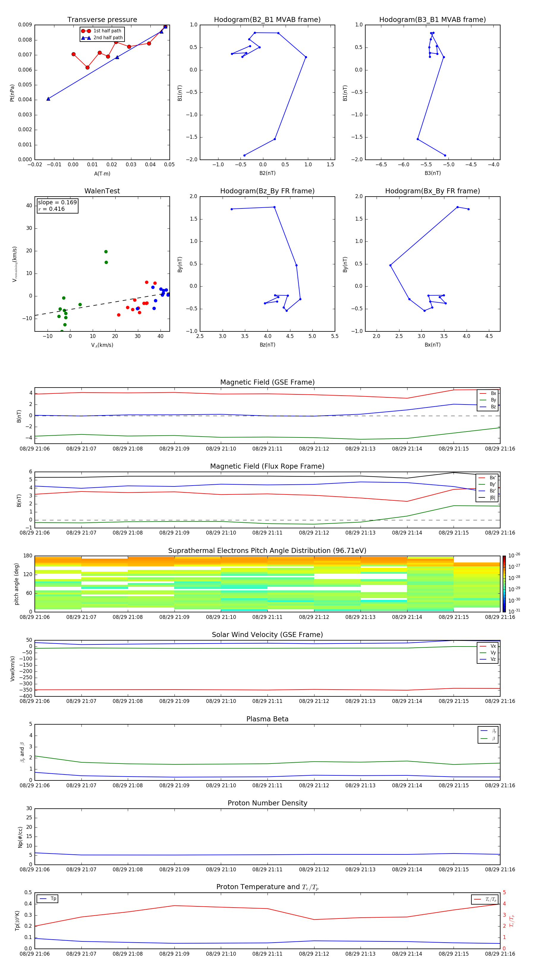The image size is (535, 980).
Task: Click the pitch angle colorbar
Action: coord(504,584)
